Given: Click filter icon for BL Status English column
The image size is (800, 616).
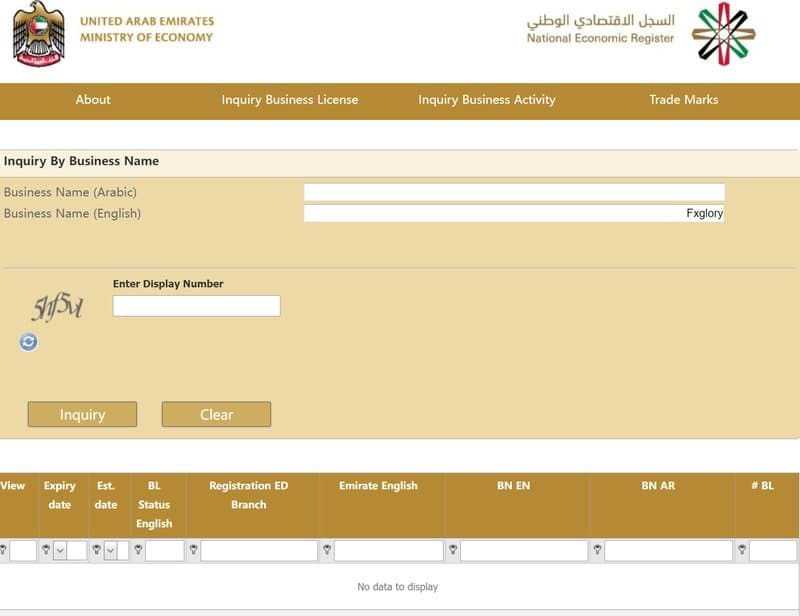Looking at the screenshot, I should click(x=138, y=550).
